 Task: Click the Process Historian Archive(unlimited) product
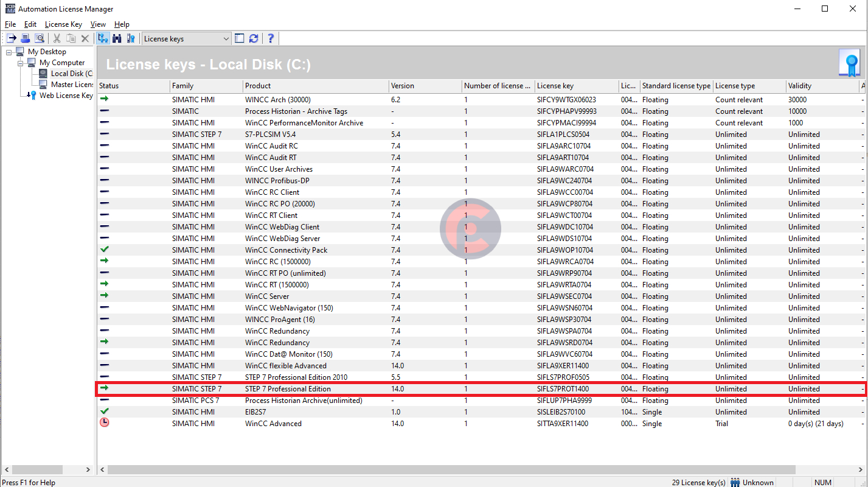point(304,401)
